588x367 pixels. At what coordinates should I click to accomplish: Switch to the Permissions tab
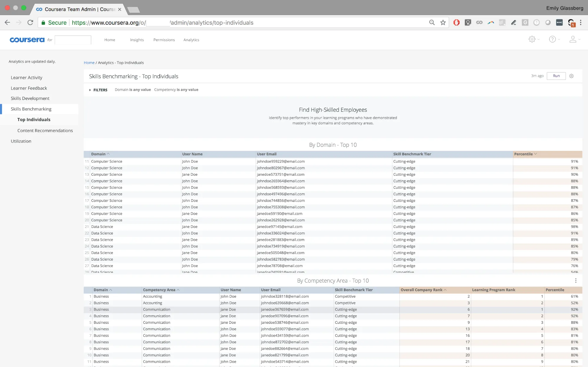click(164, 40)
